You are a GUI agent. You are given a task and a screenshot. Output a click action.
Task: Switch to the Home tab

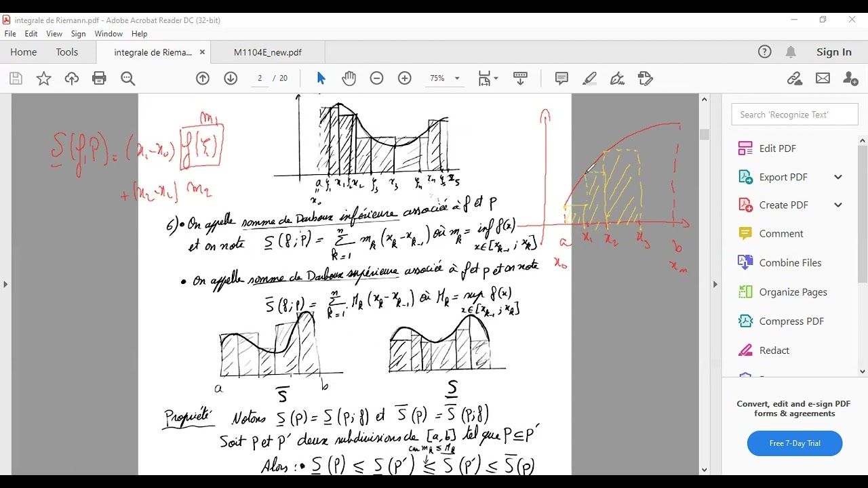24,52
